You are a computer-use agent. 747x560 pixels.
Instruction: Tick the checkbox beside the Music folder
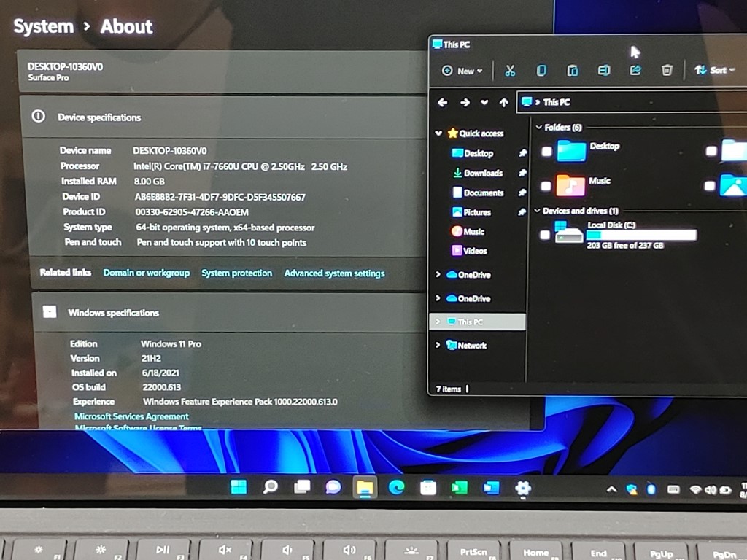click(546, 186)
